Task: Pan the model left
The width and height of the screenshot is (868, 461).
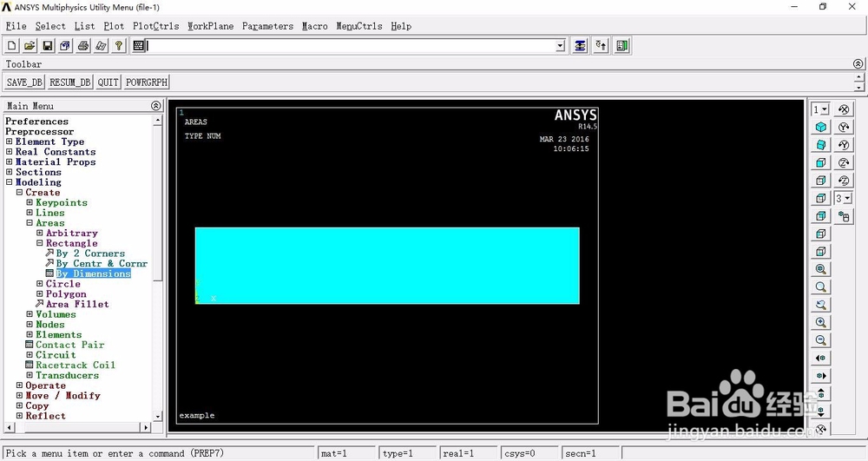Action: (x=821, y=358)
